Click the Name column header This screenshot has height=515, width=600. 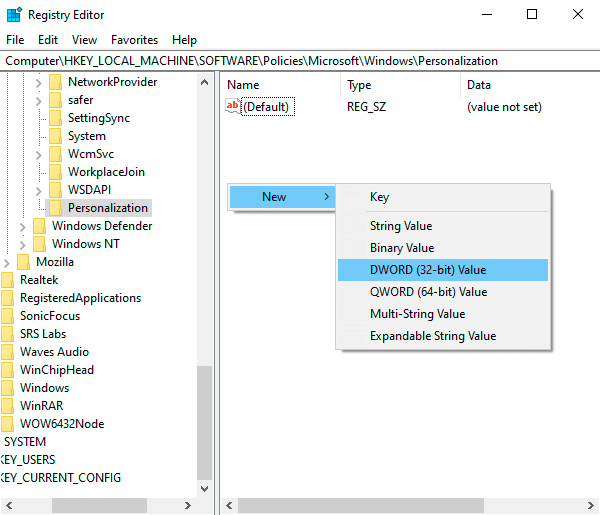pos(280,85)
